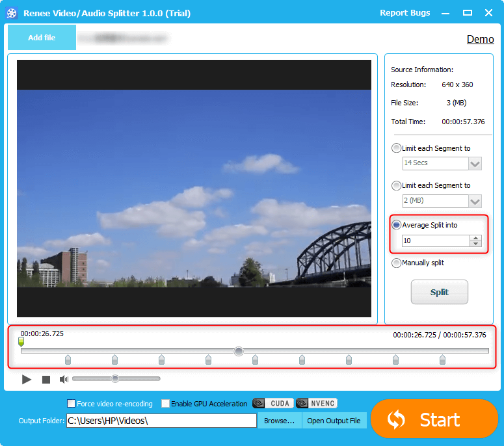Click the Add file tab
Screen dimensions: 504x446
42,38
